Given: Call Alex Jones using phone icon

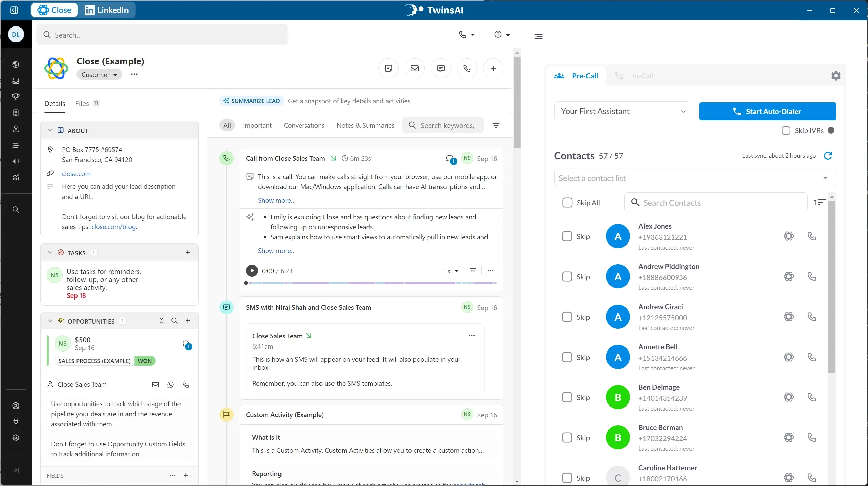Looking at the screenshot, I should click(812, 236).
